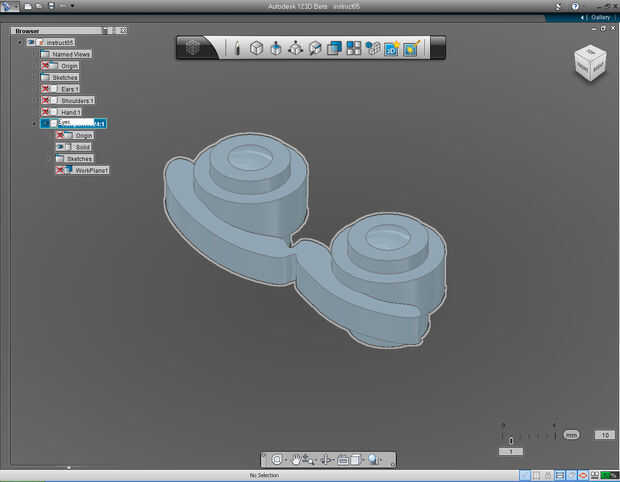620x482 pixels.
Task: Open the Sketch pencil tool
Action: pos(237,48)
